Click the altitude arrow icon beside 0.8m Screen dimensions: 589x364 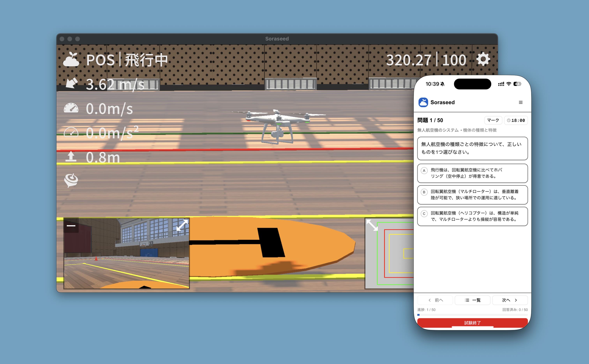tap(71, 157)
